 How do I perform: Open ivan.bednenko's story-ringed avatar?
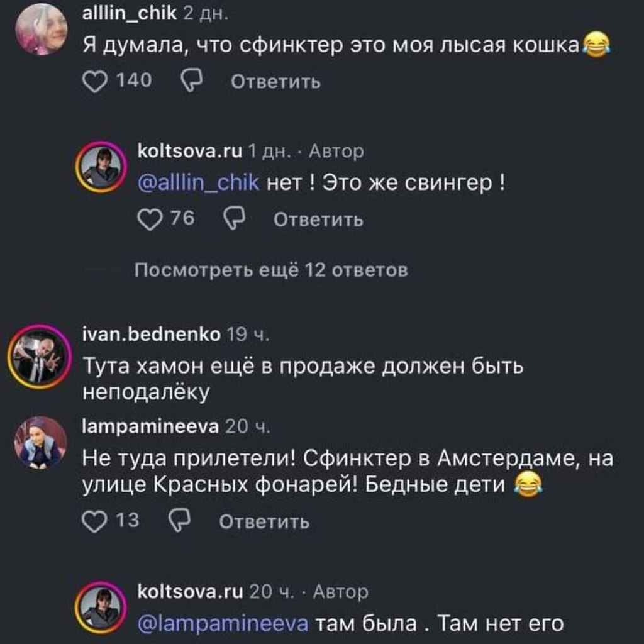click(x=40, y=357)
